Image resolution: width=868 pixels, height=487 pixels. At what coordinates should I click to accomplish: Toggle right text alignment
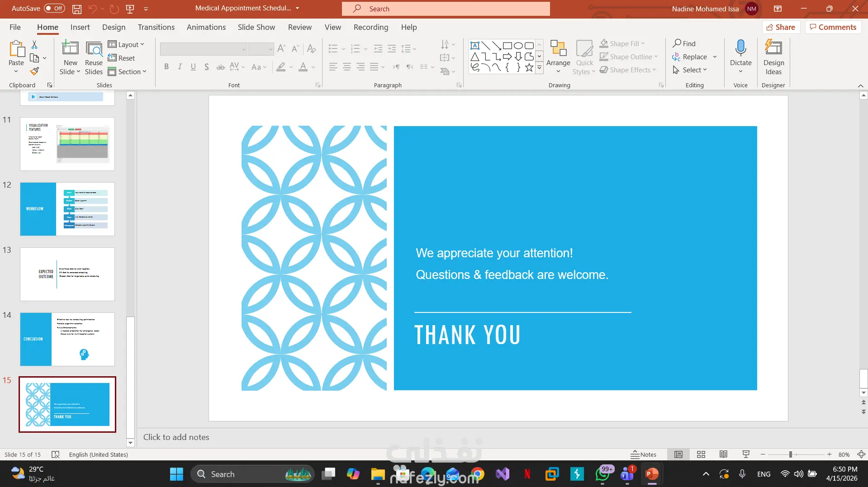pos(360,67)
